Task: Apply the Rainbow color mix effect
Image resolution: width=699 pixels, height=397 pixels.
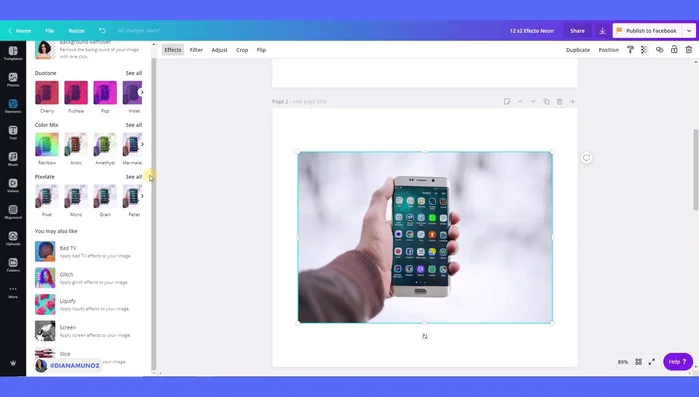Action: (x=47, y=144)
